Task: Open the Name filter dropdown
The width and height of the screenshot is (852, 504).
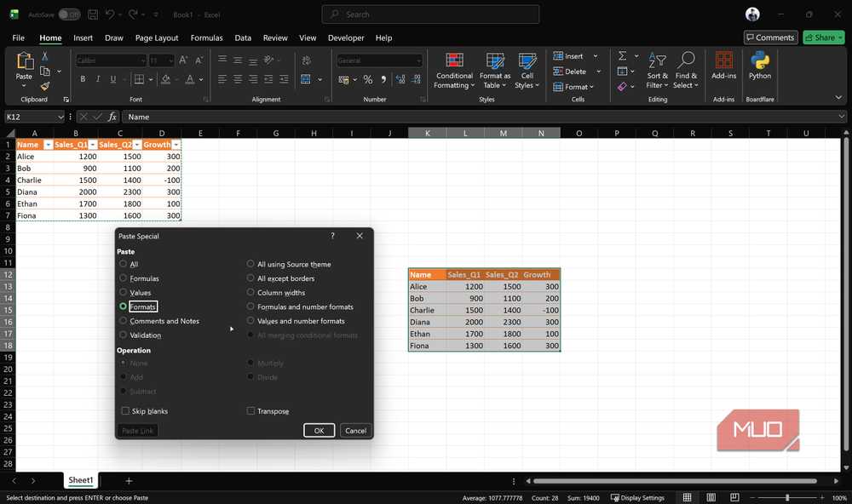Action: click(x=48, y=145)
